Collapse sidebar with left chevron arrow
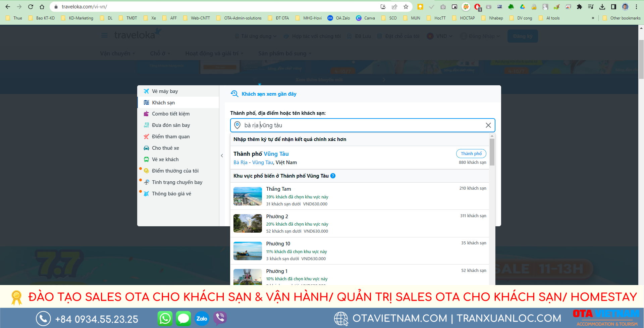This screenshot has width=644, height=328. point(222,155)
